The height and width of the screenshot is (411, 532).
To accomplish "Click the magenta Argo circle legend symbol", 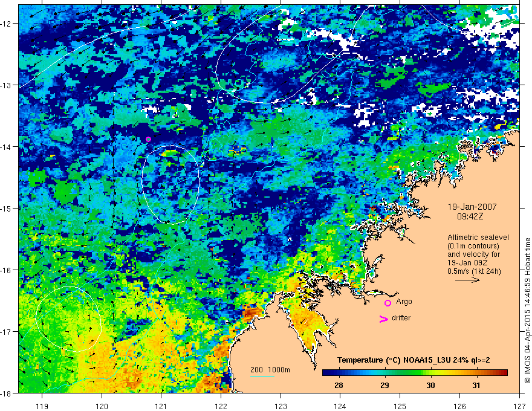I will [388, 303].
